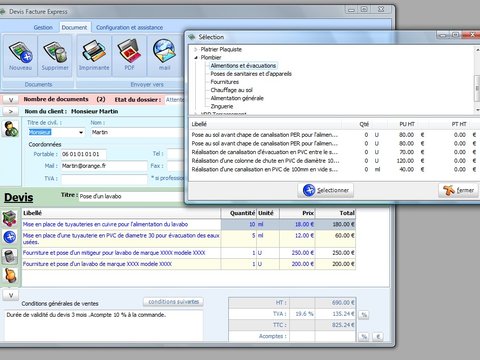
Task: Click the empty TVA input field
Action: (x=104, y=179)
